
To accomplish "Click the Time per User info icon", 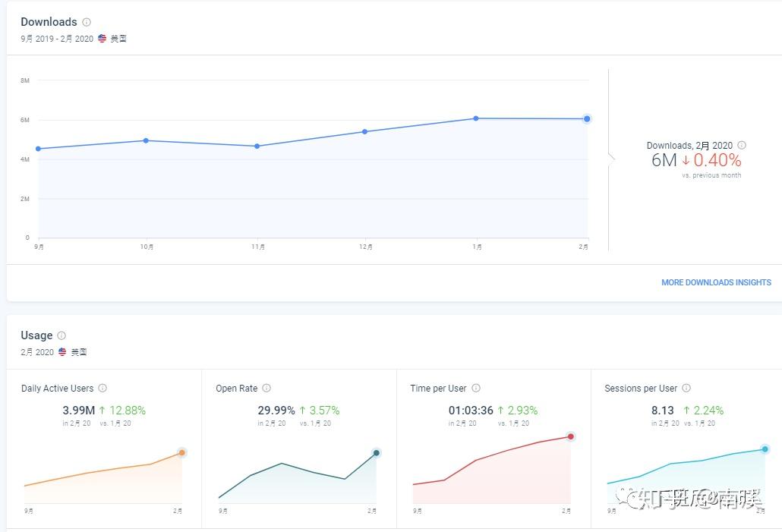I will pyautogui.click(x=476, y=388).
